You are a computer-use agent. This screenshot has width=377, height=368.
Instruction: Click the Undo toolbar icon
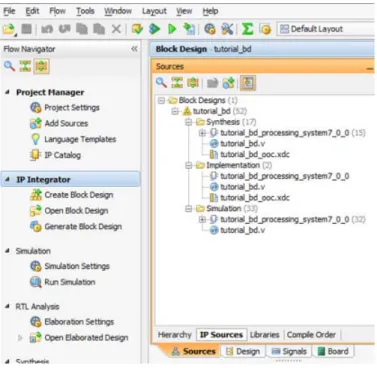[x=47, y=29]
